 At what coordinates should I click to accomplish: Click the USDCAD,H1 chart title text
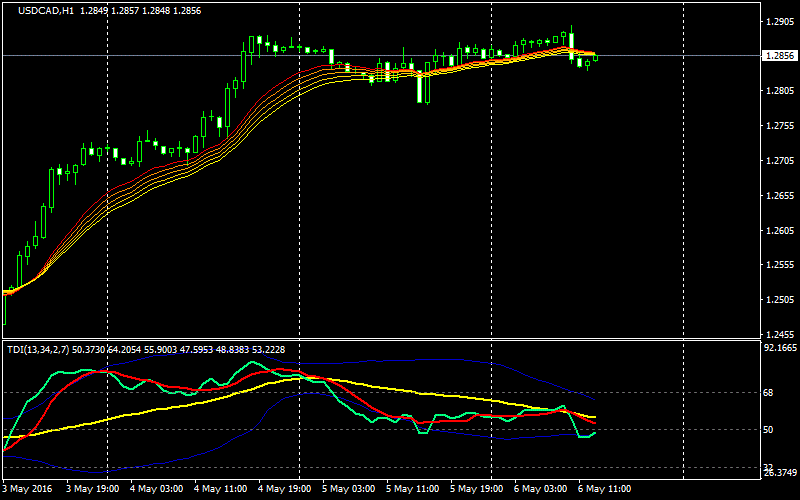click(x=39, y=11)
